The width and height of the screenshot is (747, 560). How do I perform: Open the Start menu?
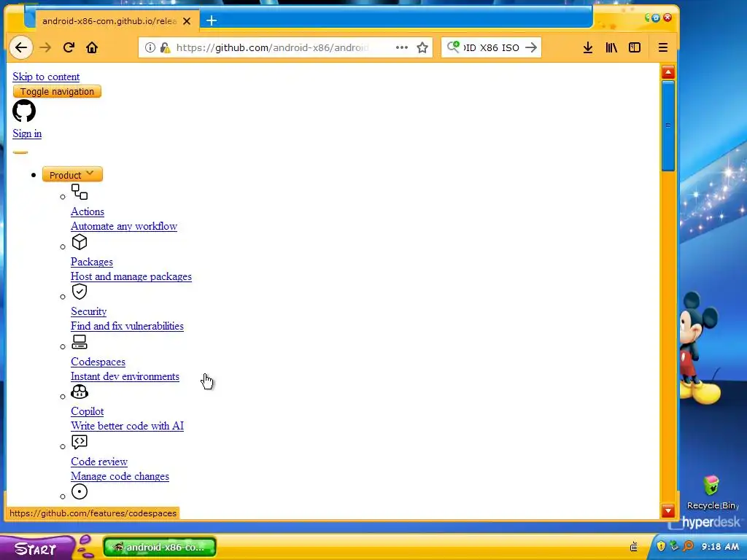[x=36, y=548]
